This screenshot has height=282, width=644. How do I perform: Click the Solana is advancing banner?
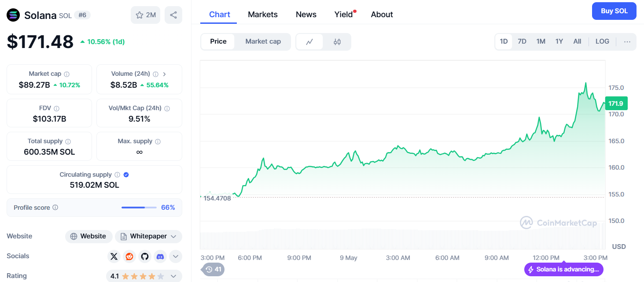(x=563, y=269)
